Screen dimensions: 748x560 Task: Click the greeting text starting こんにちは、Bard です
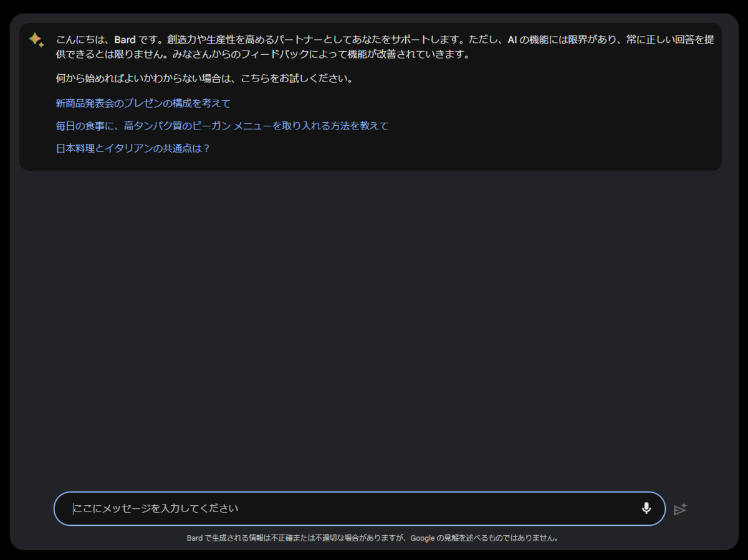point(385,47)
